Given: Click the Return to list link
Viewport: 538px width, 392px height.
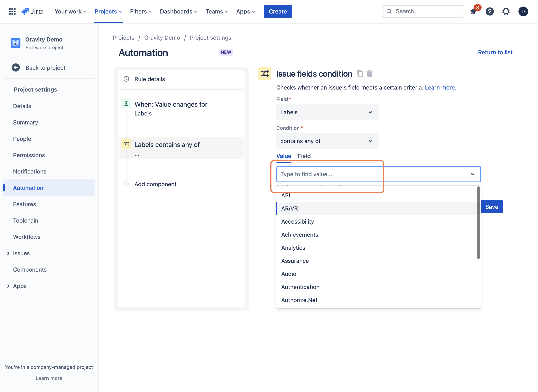Looking at the screenshot, I should (495, 53).
